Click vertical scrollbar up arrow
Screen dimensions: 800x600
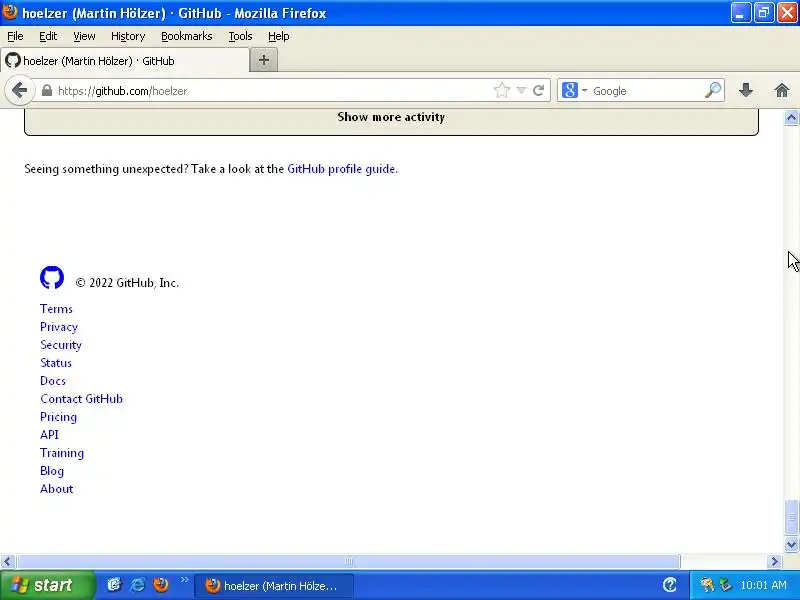click(x=791, y=117)
